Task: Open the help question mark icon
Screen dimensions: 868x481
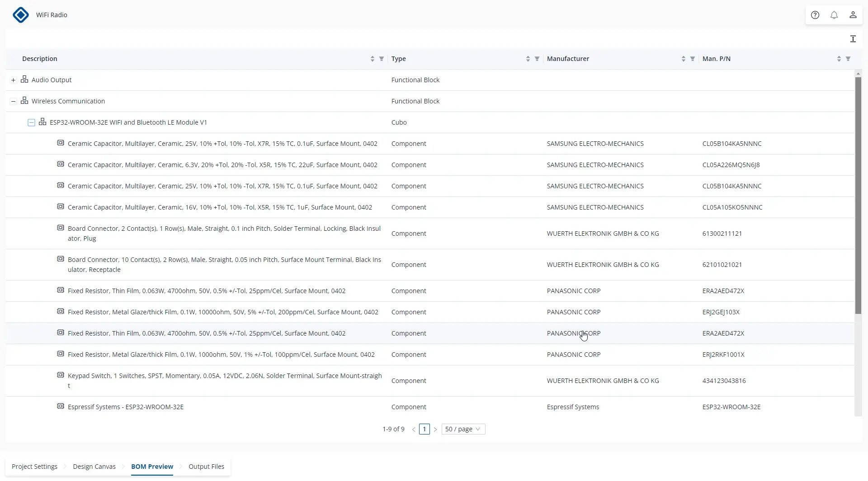Action: pos(815,15)
